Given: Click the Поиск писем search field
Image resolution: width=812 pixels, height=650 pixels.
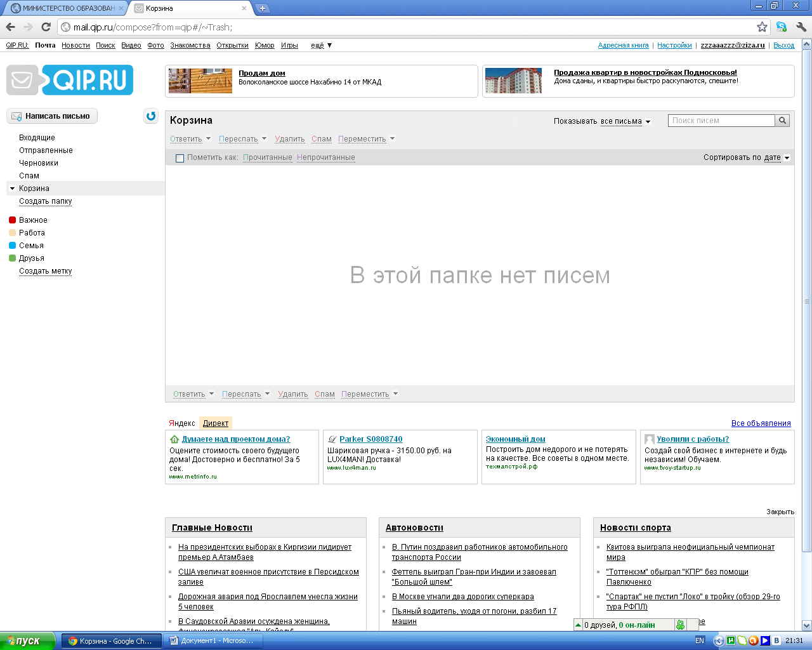Looking at the screenshot, I should 721,121.
